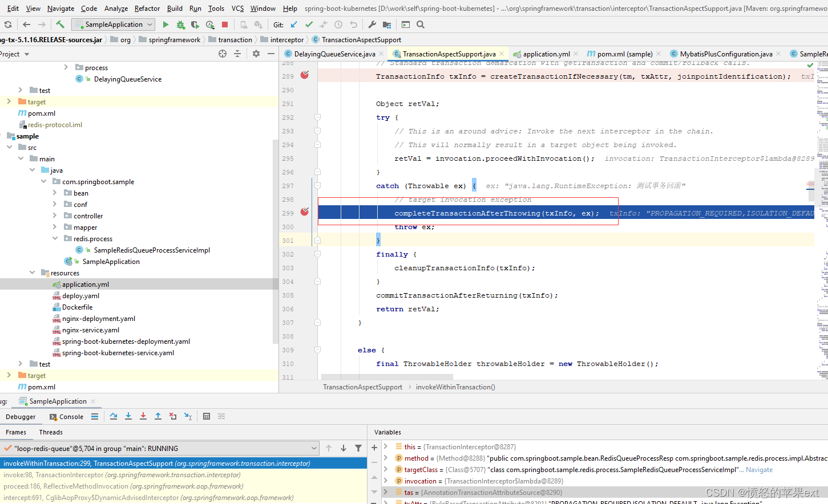Click the Step Over debugger icon
The image size is (828, 504).
tap(114, 416)
